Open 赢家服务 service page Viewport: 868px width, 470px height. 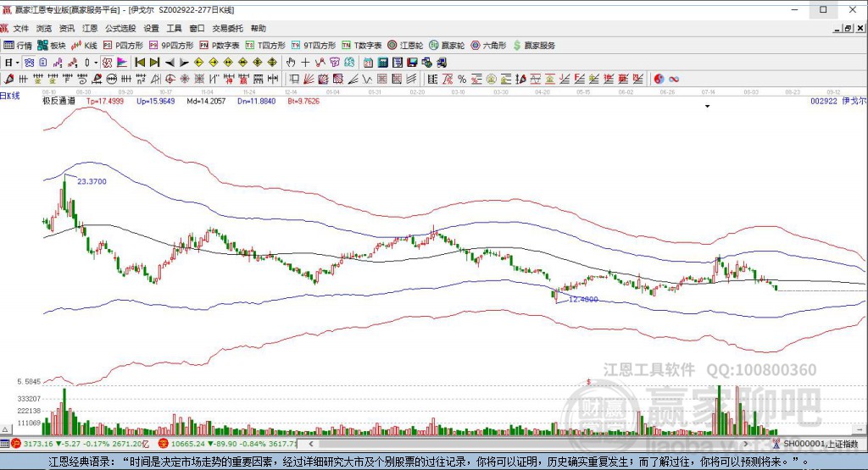point(534,46)
